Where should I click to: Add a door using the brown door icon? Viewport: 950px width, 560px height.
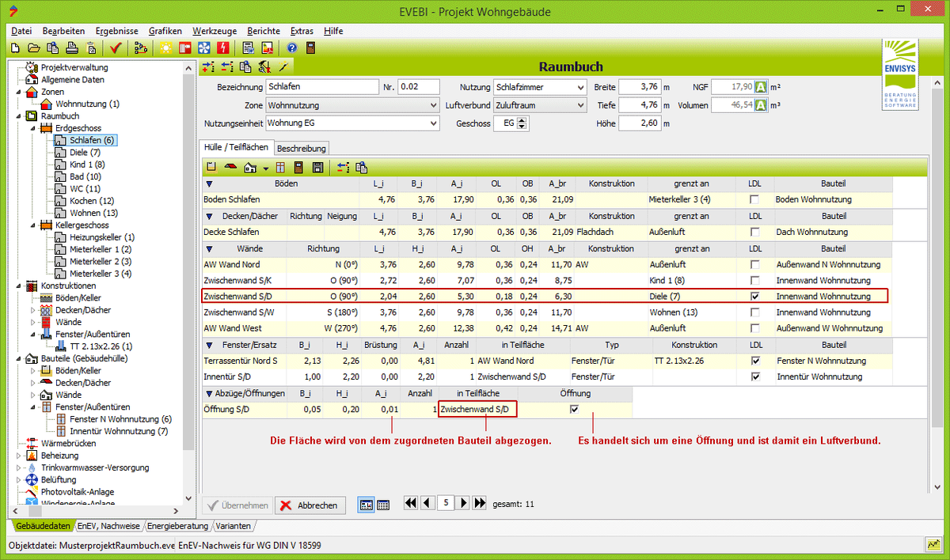(298, 168)
